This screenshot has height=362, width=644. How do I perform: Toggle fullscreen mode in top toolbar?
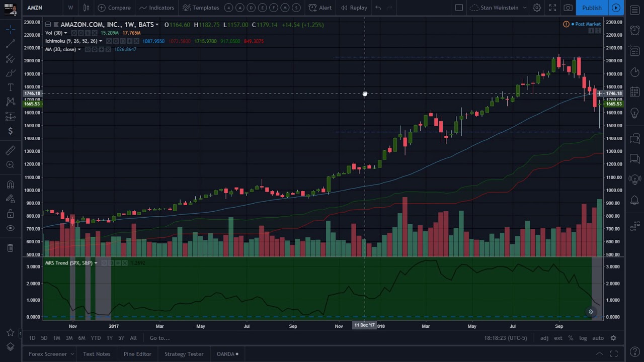(x=552, y=8)
